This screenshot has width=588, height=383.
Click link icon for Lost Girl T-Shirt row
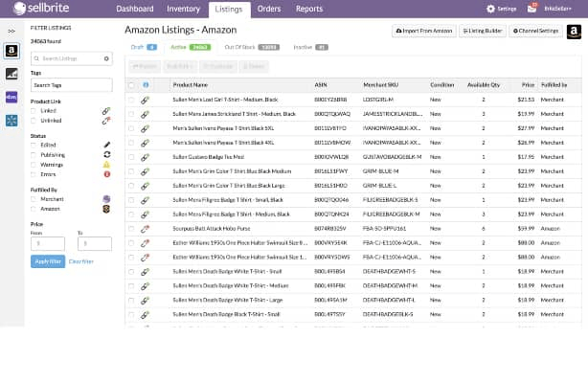(145, 101)
